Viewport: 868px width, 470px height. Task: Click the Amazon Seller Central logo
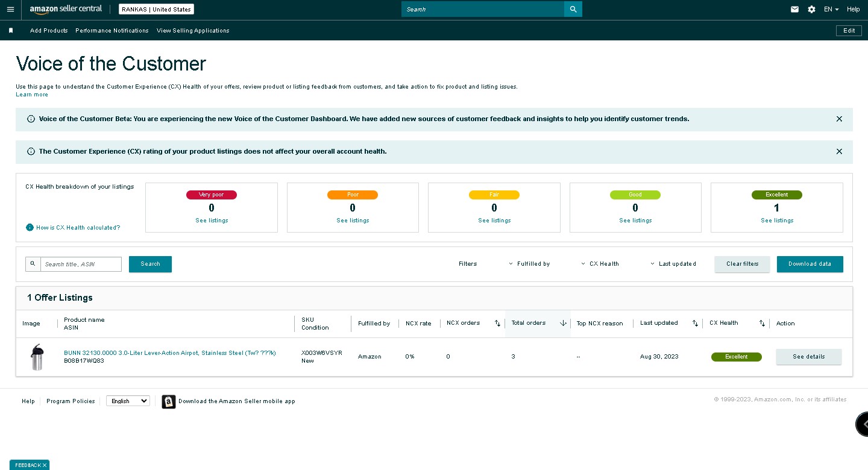coord(66,9)
